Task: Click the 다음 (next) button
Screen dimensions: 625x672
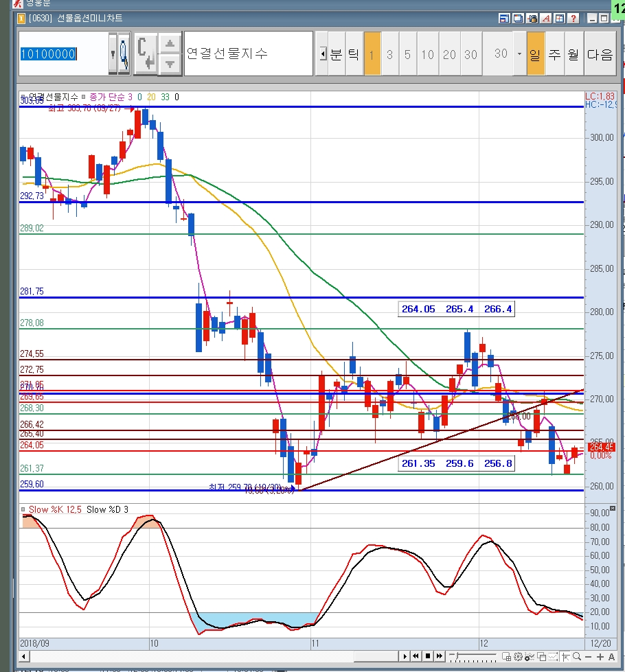Action: (x=600, y=54)
